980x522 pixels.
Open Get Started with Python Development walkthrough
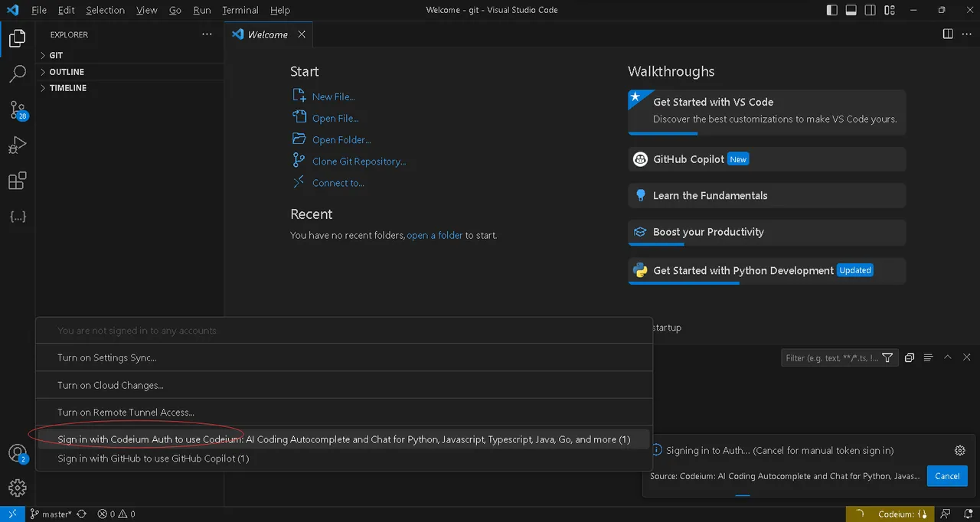pos(767,270)
